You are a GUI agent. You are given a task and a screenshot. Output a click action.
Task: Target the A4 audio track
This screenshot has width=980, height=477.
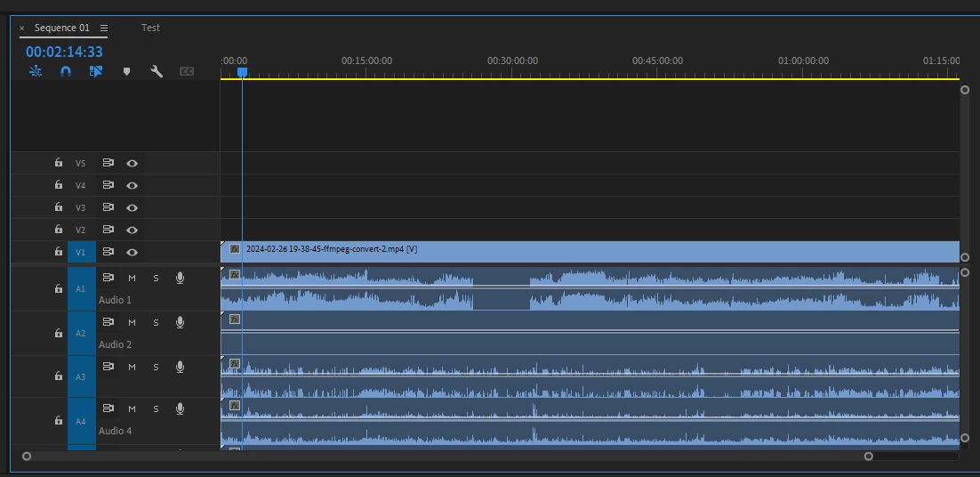(81, 421)
